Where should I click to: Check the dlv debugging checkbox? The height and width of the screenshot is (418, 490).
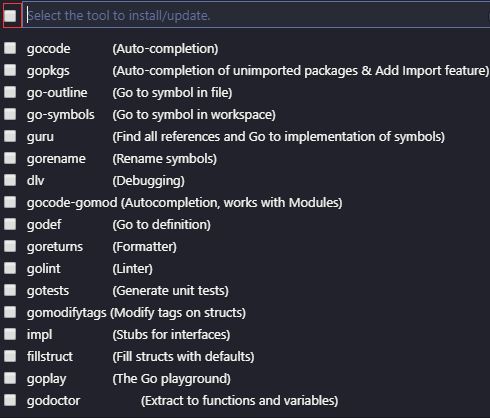click(x=10, y=180)
